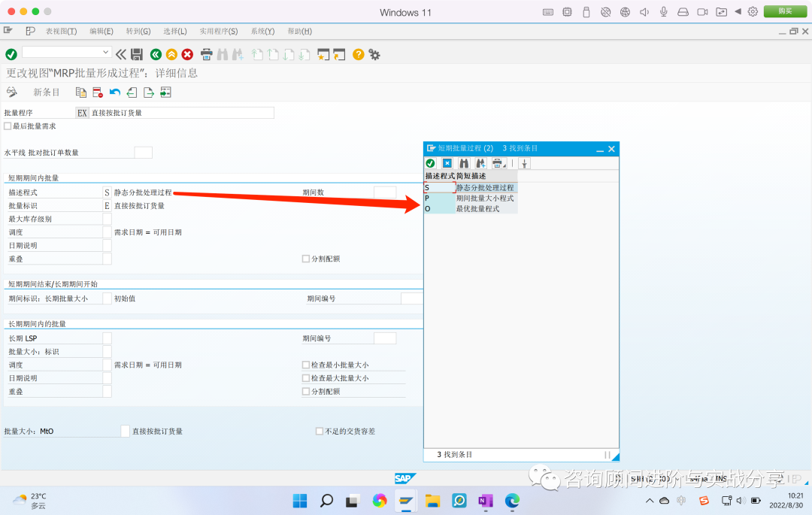The width and height of the screenshot is (812, 515).
Task: Open the 系统(Y) menu
Action: click(262, 31)
